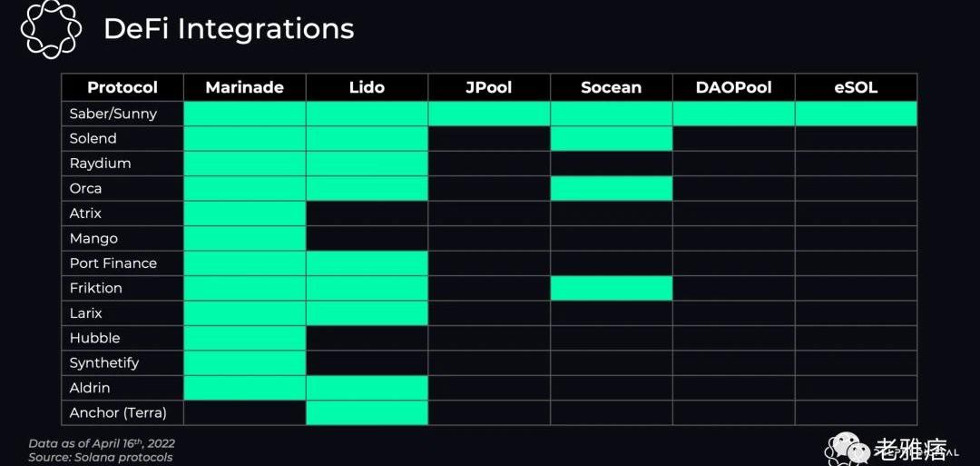Click the black Mango cell under Lido
The height and width of the screenshot is (466, 980).
367,238
